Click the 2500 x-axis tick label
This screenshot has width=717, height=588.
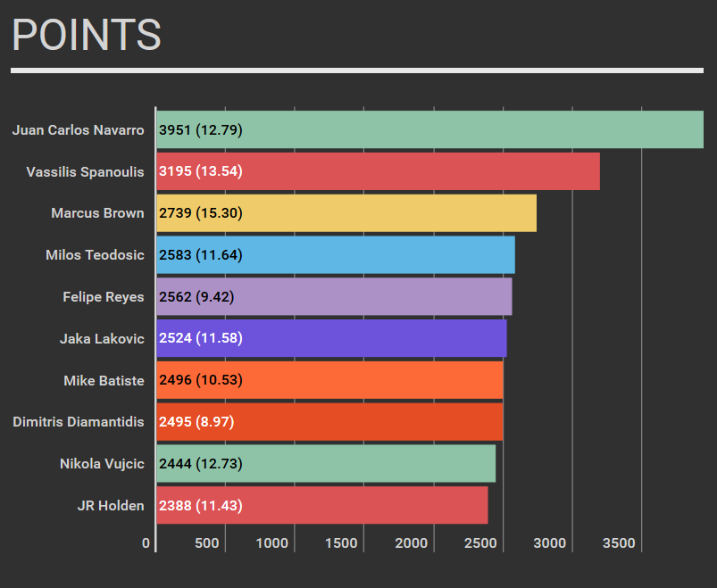pos(480,543)
